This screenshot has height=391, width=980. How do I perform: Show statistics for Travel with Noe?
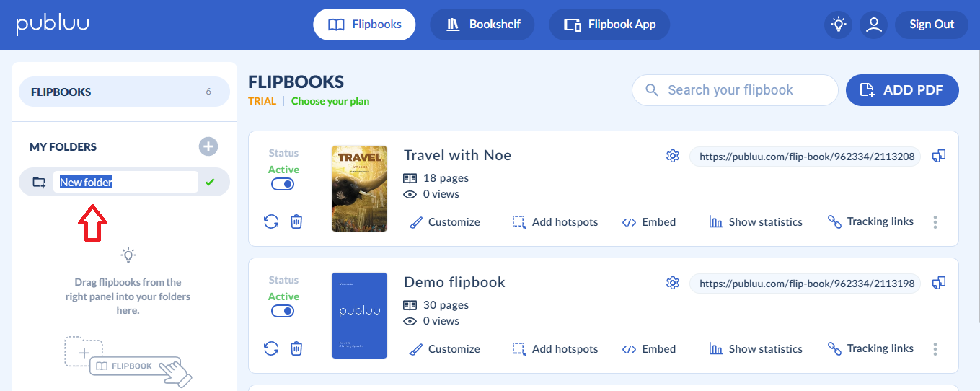(756, 222)
